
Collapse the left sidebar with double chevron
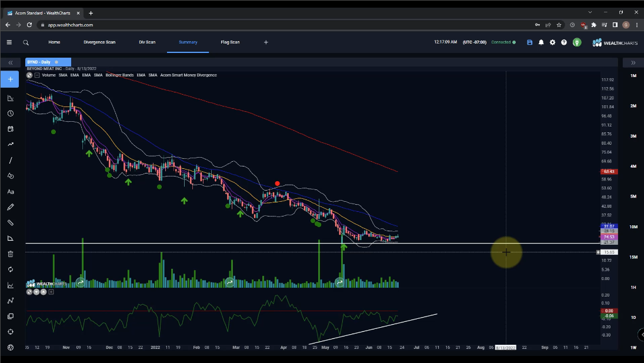pos(10,63)
